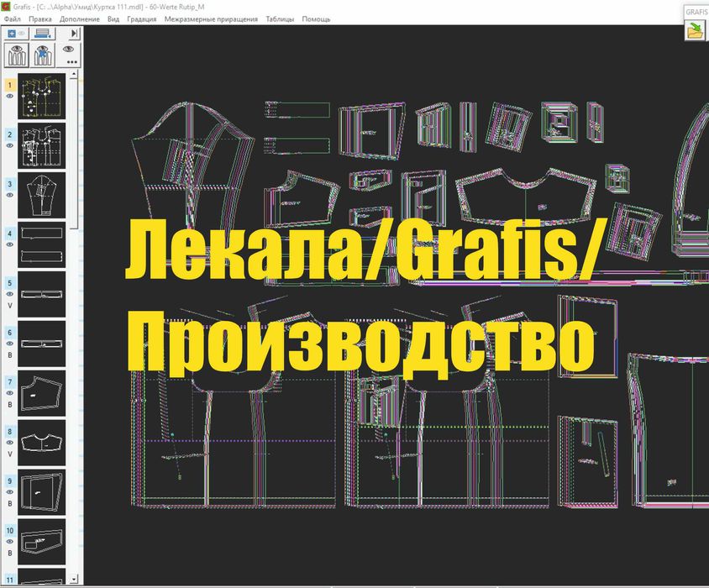Toggle visibility eye for part 3

tap(10, 196)
